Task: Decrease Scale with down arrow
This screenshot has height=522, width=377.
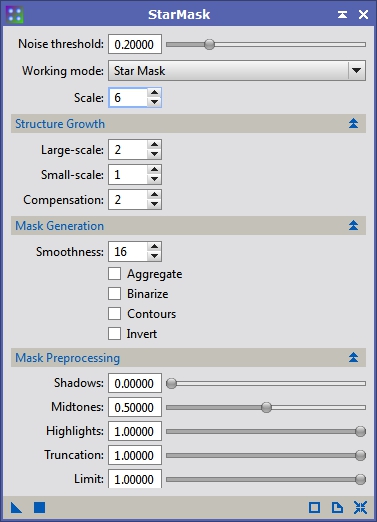Action: (154, 102)
